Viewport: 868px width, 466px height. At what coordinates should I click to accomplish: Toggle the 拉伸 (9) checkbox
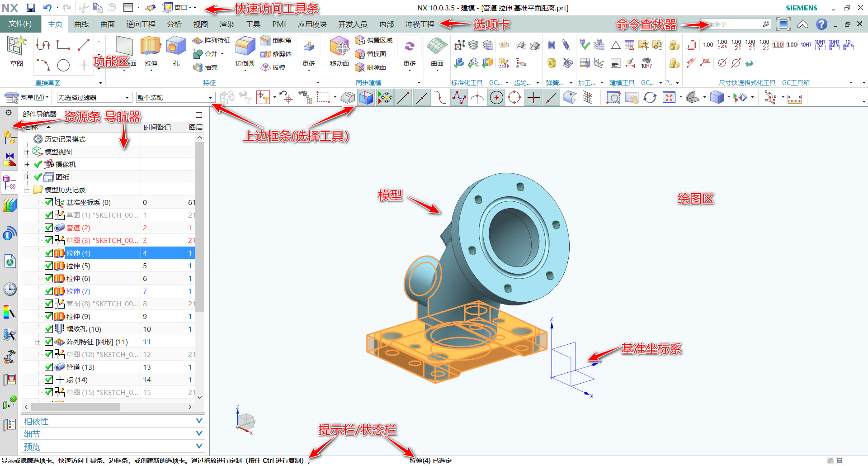point(49,316)
